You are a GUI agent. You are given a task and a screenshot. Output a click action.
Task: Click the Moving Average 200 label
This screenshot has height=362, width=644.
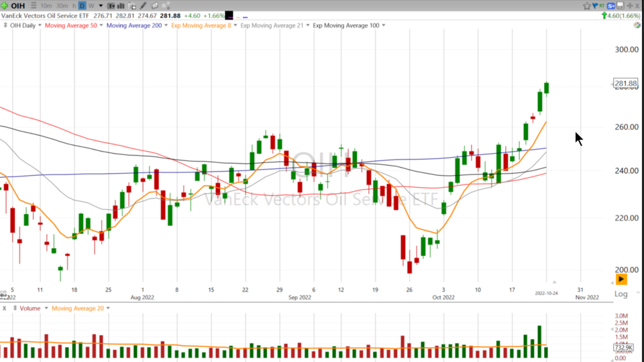click(133, 25)
